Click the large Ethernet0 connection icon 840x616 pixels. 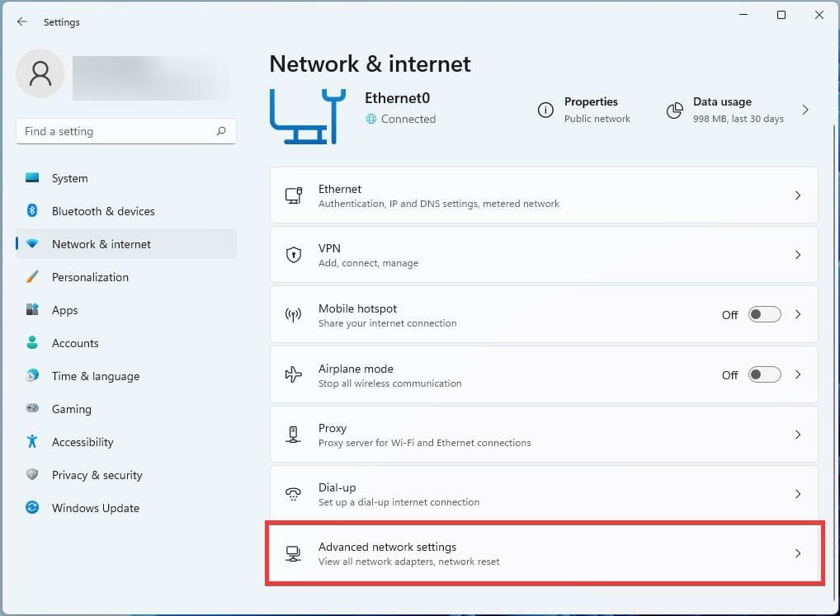click(x=308, y=116)
